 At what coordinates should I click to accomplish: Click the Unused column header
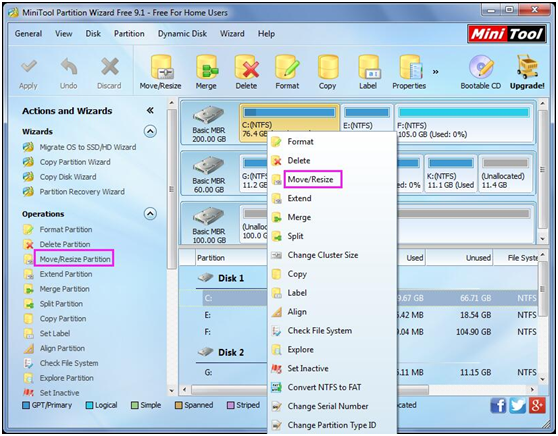pos(459,258)
